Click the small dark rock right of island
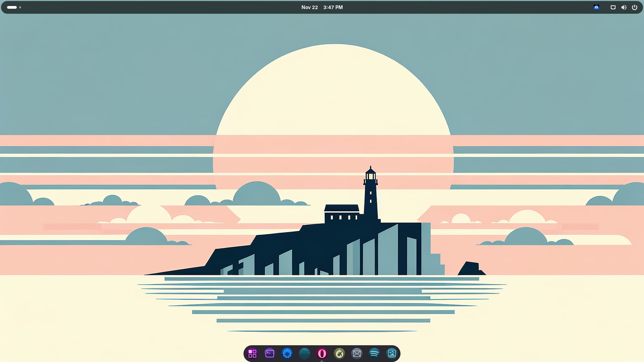Screen dimensions: 644x362 coord(471,269)
